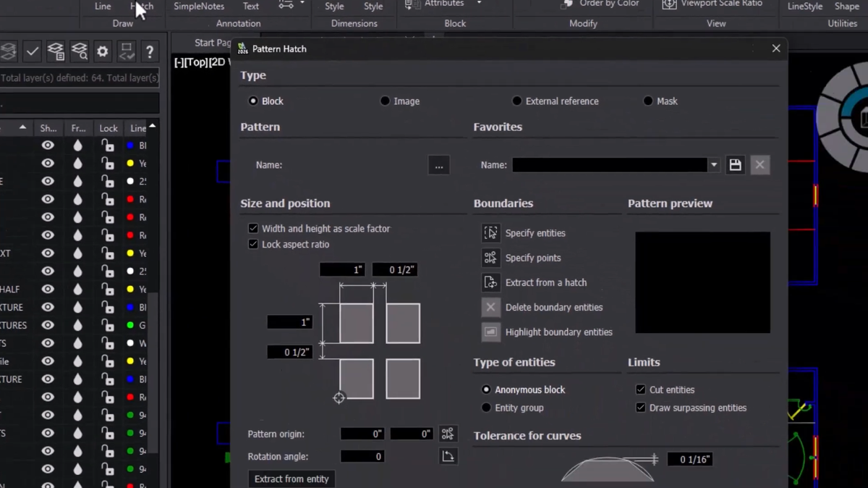Click the Rotation angle input field
Viewport: 868px width, 488px height.
362,456
